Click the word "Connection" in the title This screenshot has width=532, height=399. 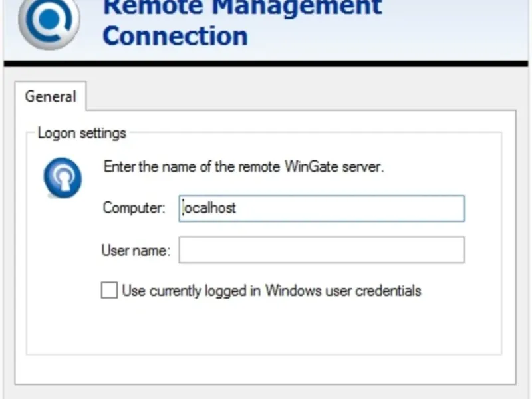click(x=176, y=35)
